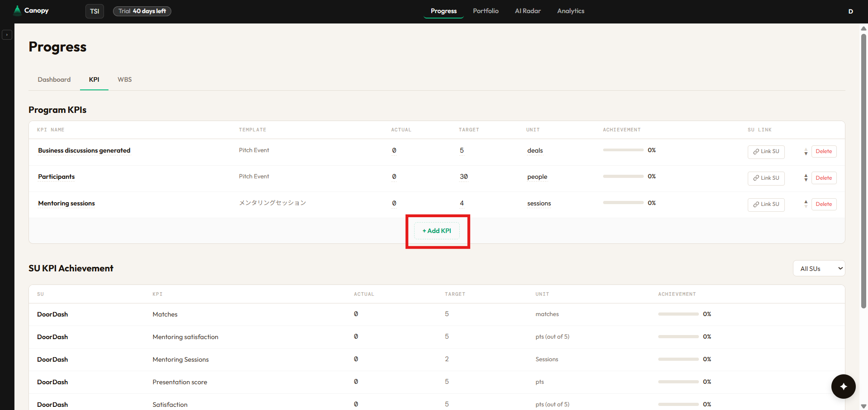This screenshot has height=410, width=868.
Task: Click the Trial 40 days left badge
Action: [x=142, y=11]
